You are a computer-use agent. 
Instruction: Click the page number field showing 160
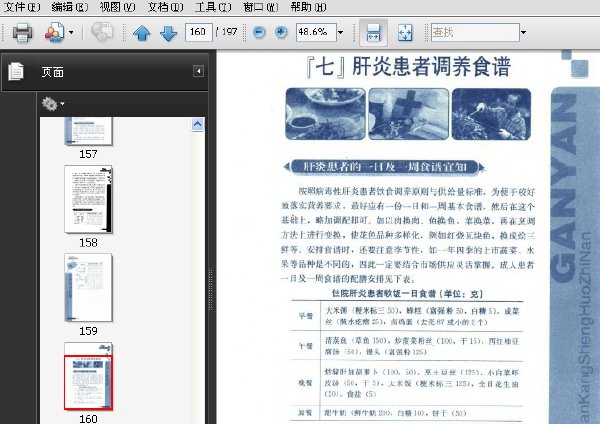pos(198,32)
